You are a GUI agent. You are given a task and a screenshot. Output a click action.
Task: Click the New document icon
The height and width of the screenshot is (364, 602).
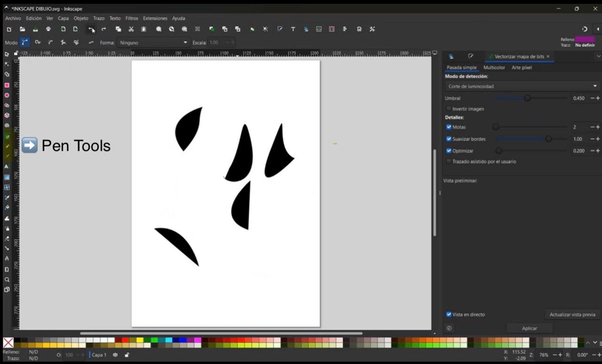(9, 29)
